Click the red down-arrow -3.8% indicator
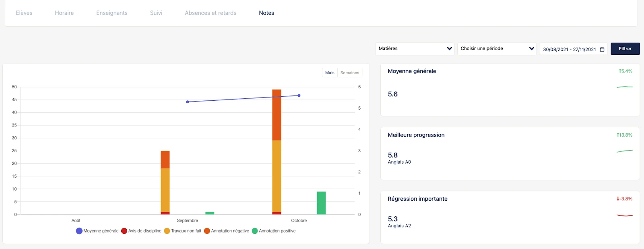Screen dimensions: 644x249 point(624,199)
